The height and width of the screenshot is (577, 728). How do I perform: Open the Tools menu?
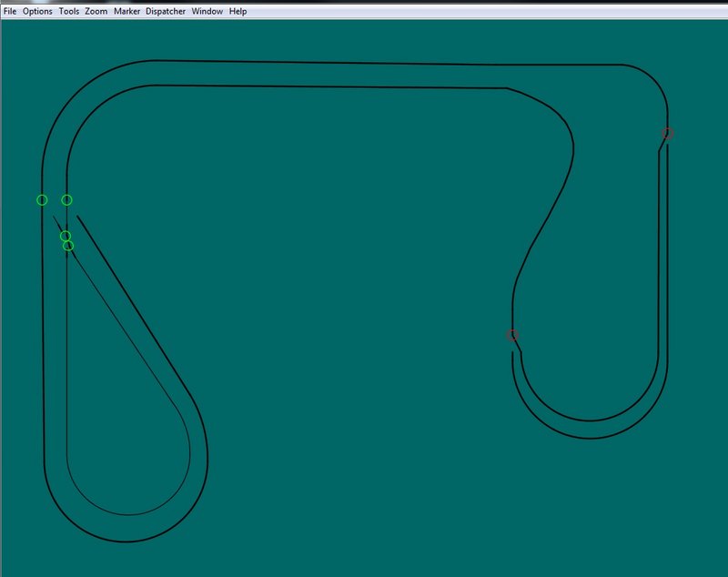tap(69, 11)
